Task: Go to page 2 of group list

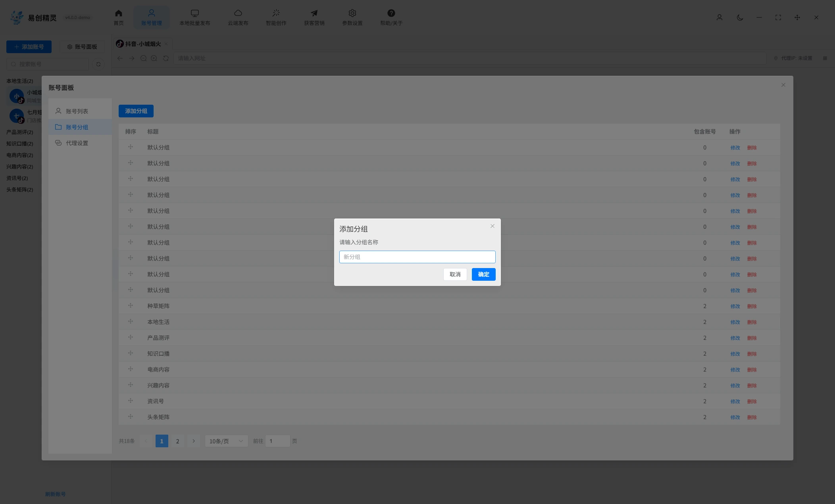Action: [x=177, y=441]
